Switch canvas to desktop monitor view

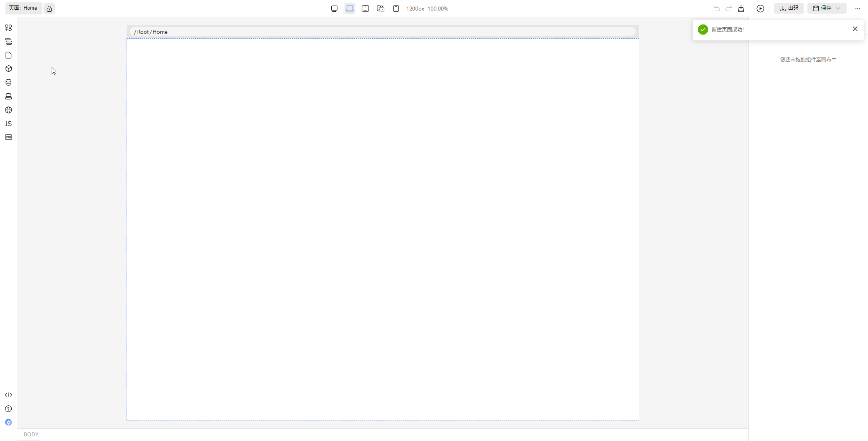pyautogui.click(x=334, y=9)
